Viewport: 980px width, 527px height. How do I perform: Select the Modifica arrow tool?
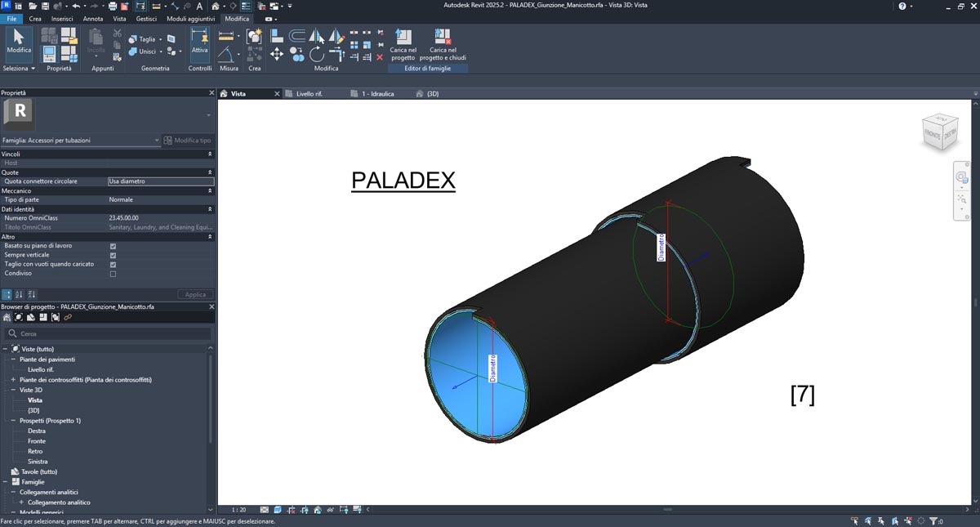point(18,41)
